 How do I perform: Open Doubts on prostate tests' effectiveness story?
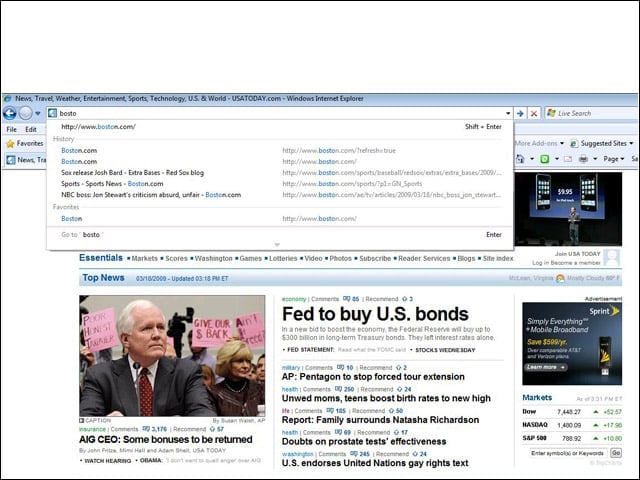(364, 442)
